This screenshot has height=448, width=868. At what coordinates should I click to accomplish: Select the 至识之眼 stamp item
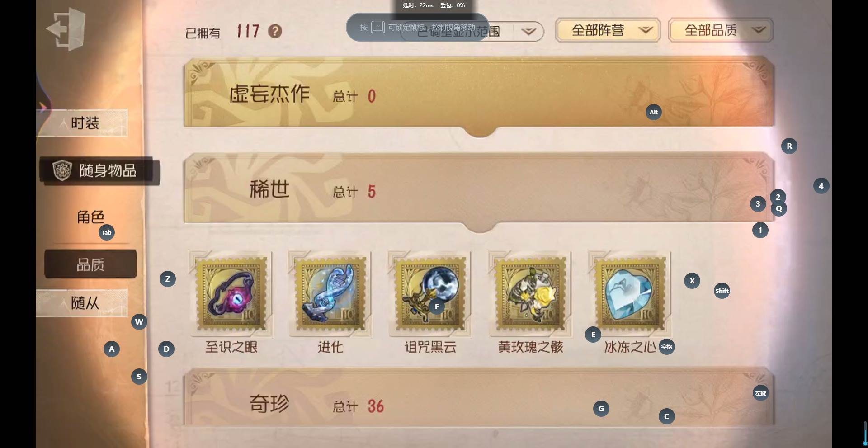tap(231, 293)
